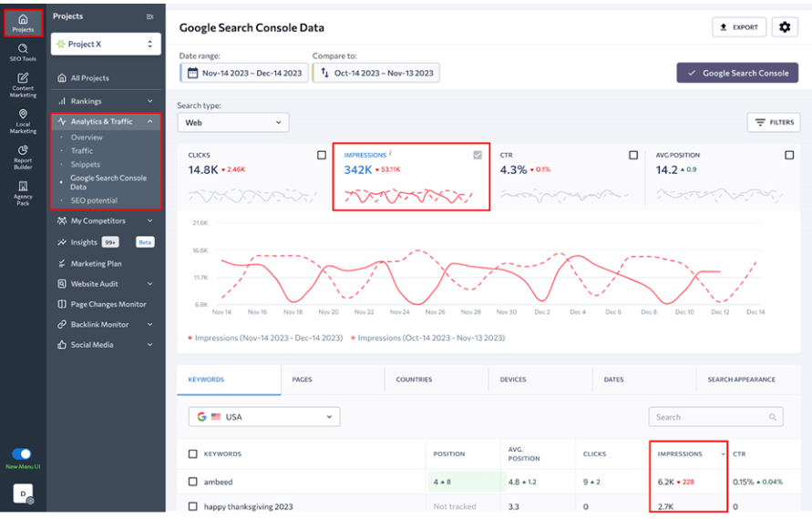Open the Projects home icon
812x519 pixels.
pyautogui.click(x=23, y=23)
